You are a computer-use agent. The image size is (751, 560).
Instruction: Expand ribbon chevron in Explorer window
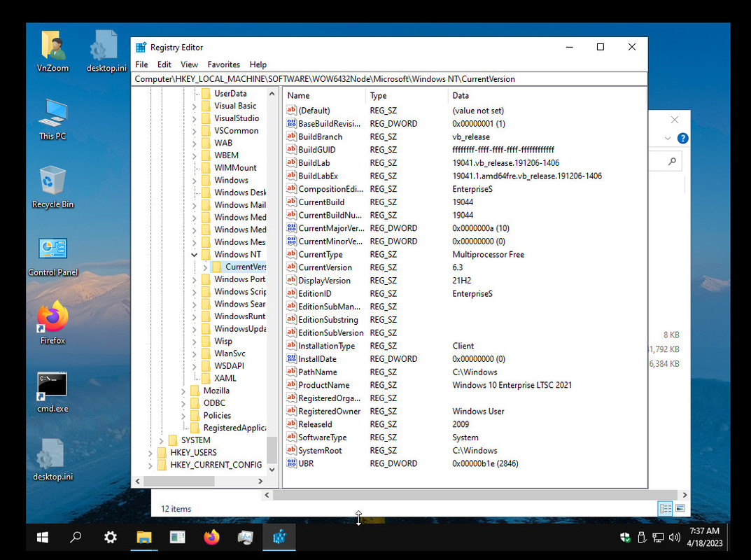[668, 139]
